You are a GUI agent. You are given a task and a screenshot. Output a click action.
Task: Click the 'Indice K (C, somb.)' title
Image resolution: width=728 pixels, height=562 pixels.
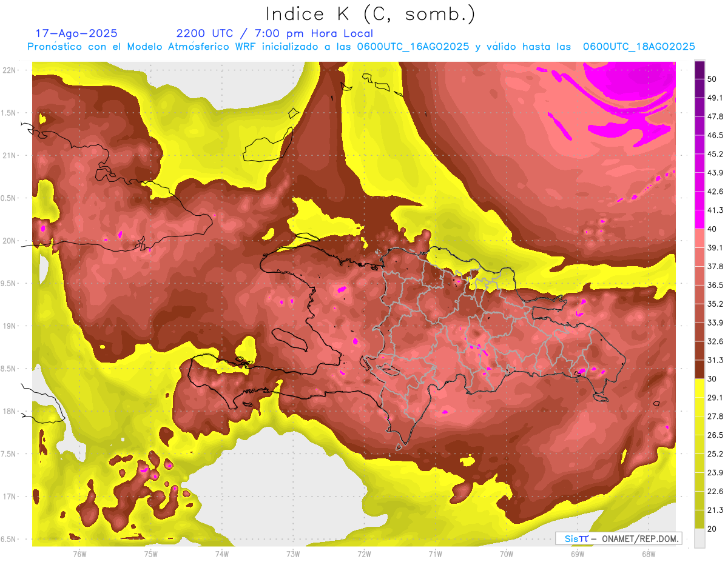point(371,15)
